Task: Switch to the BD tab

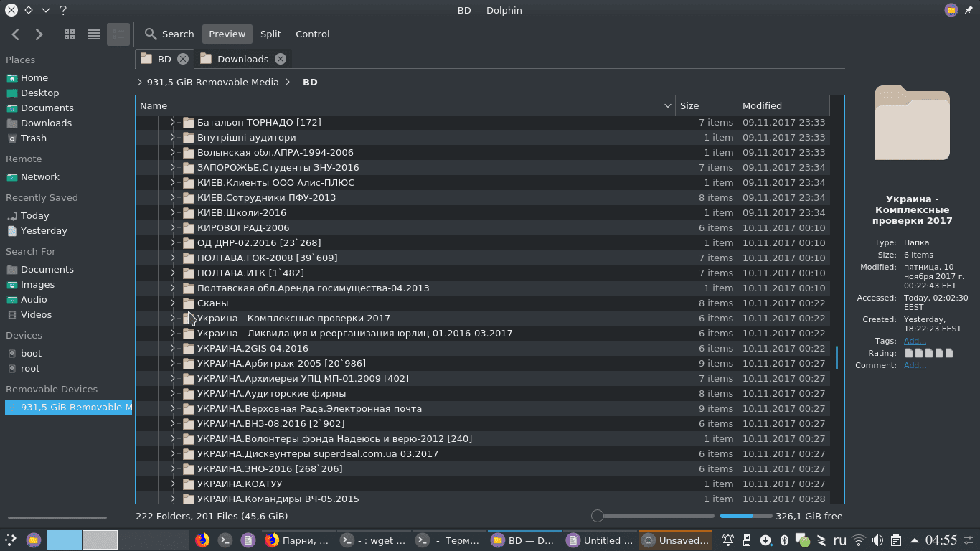Action: click(164, 59)
